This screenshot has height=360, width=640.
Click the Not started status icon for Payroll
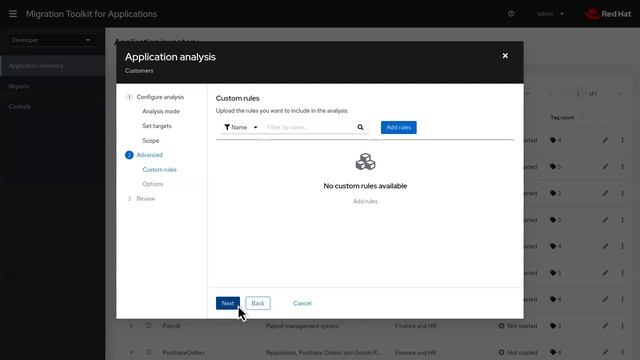coord(501,326)
